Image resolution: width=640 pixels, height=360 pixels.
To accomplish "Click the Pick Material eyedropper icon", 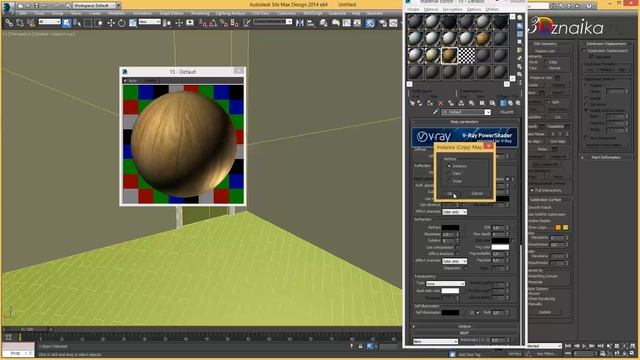I will (x=435, y=112).
